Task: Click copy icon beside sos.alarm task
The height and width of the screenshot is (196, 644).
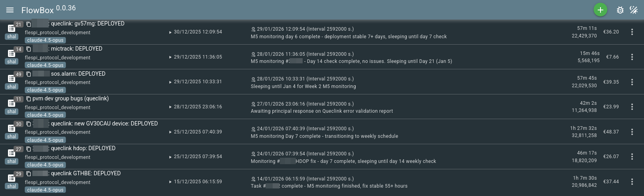Action: [28, 74]
